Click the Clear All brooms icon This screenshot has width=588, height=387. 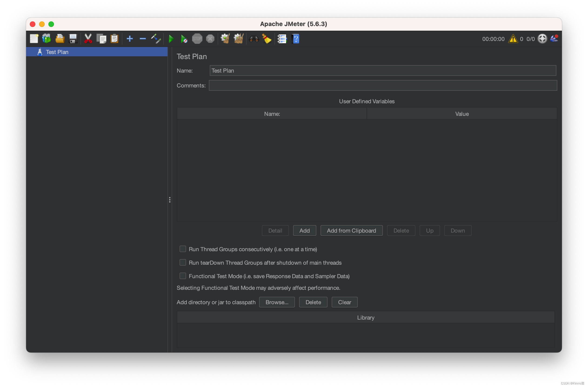(x=238, y=39)
